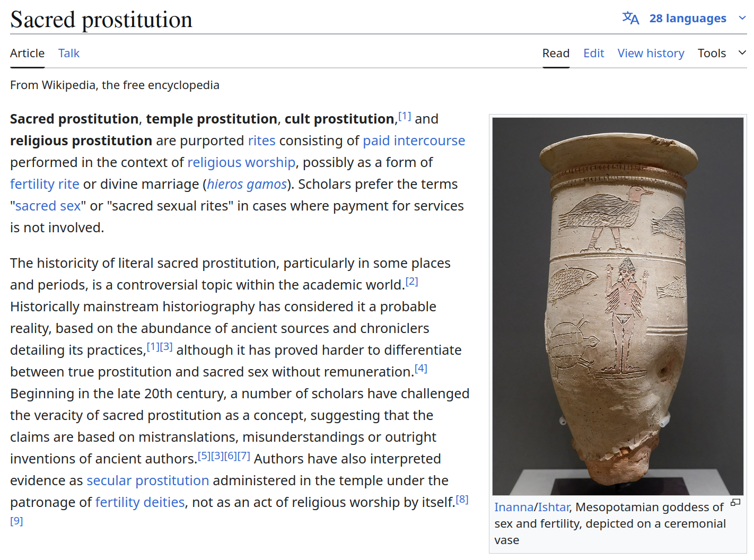Expand the Tools chevron arrow
The height and width of the screenshot is (560, 754).
pos(742,52)
